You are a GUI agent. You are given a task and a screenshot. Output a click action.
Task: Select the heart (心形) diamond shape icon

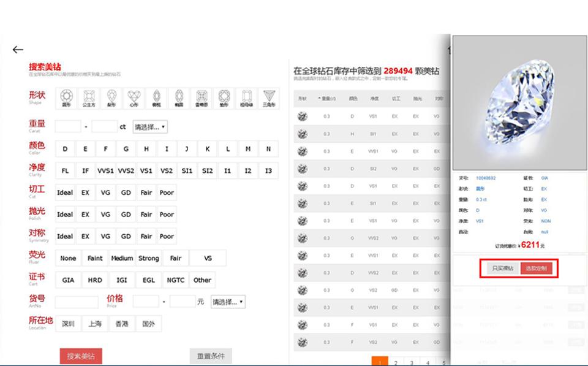(x=133, y=98)
